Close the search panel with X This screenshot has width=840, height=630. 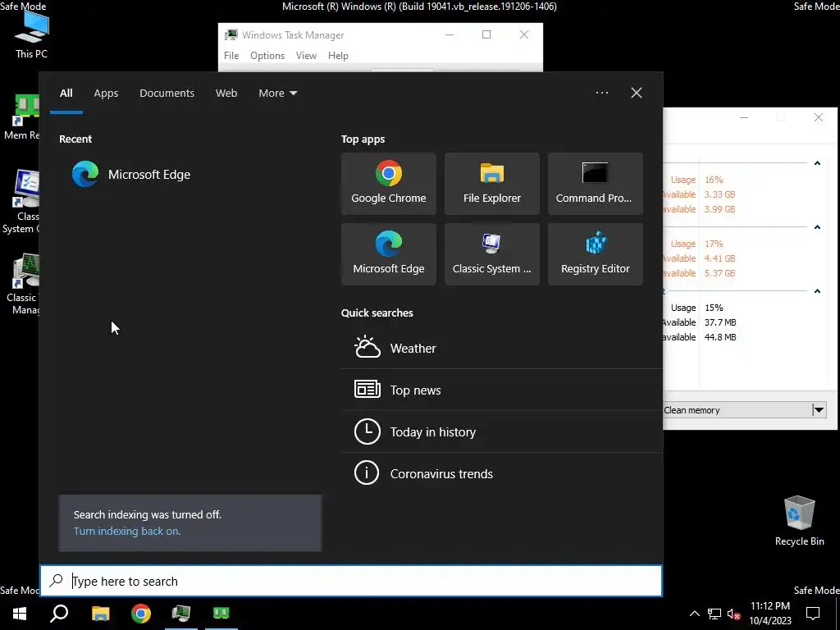[x=636, y=93]
